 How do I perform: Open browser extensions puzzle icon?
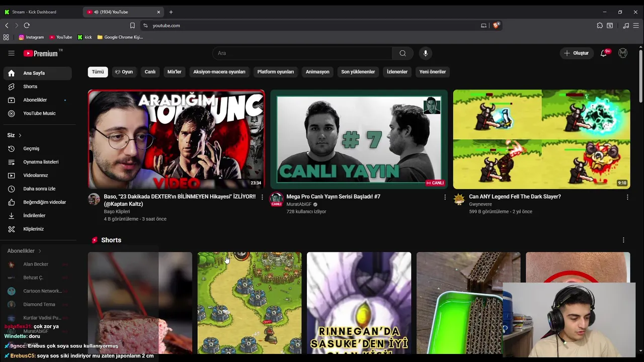tap(600, 25)
